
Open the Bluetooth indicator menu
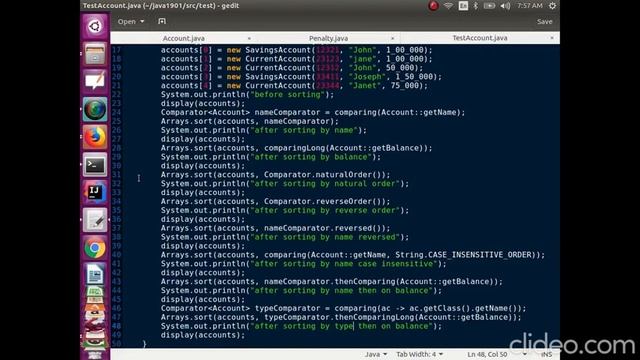coord(476,6)
